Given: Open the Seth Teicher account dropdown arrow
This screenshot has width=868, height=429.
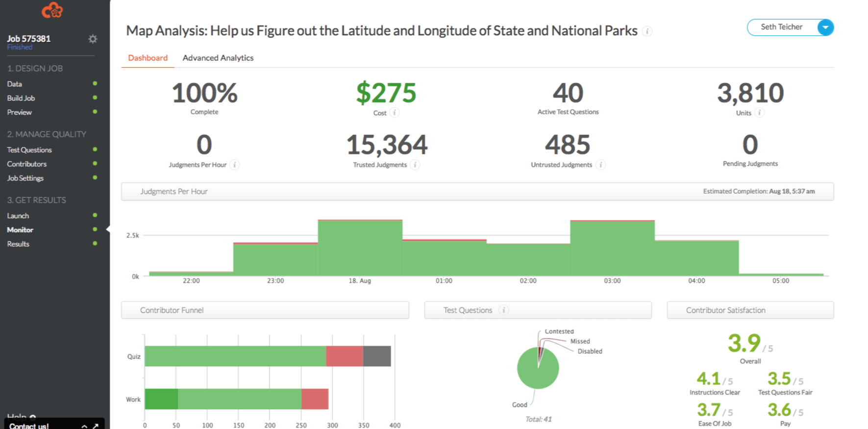Looking at the screenshot, I should (x=825, y=27).
